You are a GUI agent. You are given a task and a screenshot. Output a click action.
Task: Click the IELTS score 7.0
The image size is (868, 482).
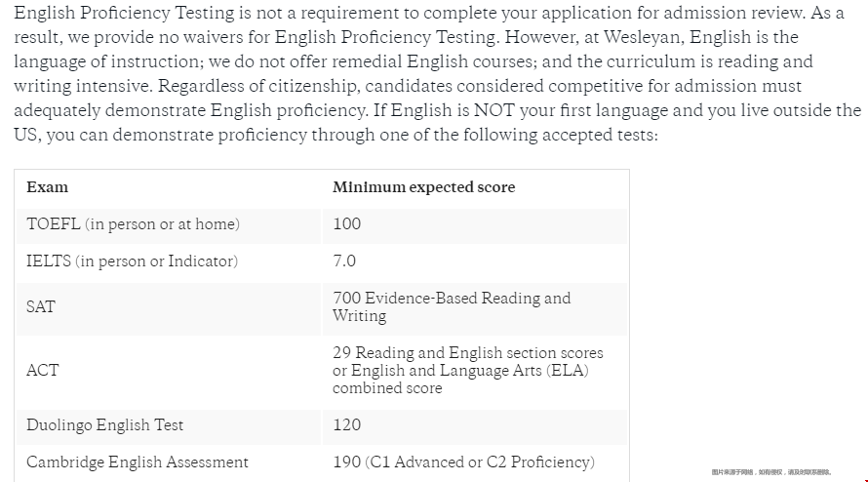[344, 261]
